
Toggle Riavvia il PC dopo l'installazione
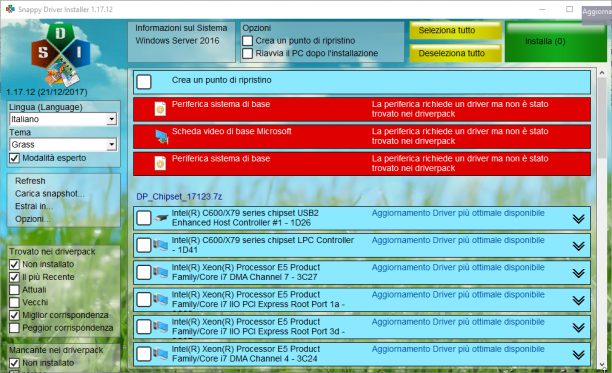pos(247,53)
